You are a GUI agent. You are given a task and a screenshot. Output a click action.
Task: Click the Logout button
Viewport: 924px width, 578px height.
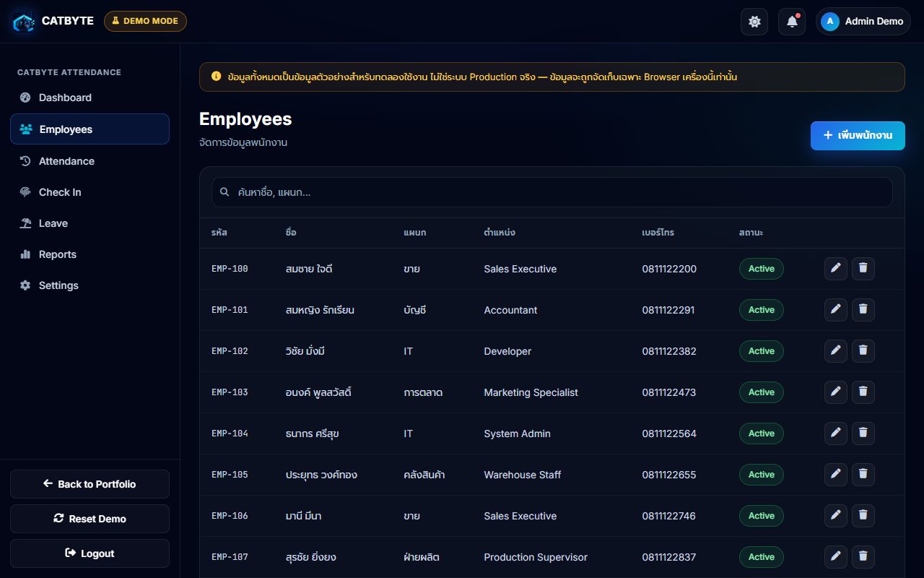coord(90,553)
